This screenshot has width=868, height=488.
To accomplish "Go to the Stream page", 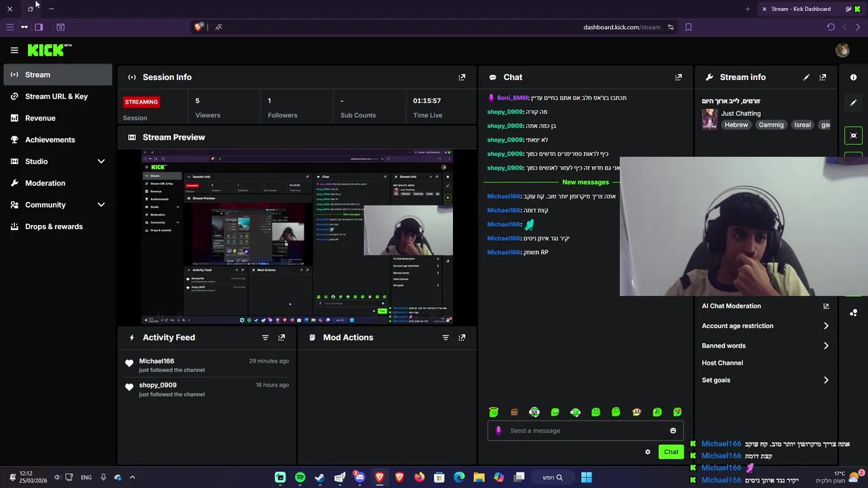I will point(58,75).
